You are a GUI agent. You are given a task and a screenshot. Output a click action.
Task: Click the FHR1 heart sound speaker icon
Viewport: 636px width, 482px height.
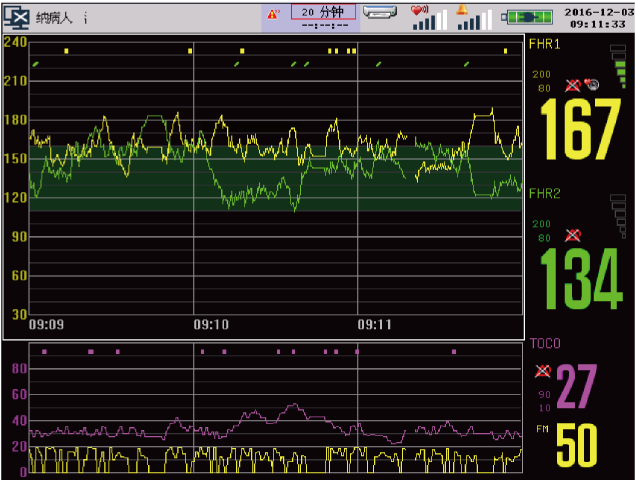pos(592,85)
